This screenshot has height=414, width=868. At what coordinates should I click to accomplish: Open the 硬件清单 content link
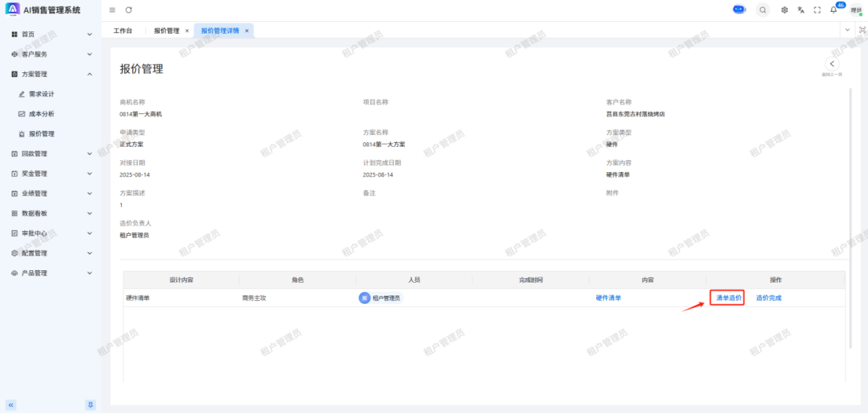(x=608, y=298)
